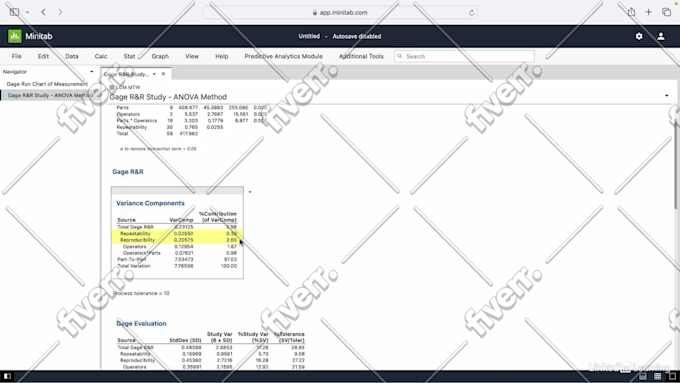Viewport: 680px width, 383px height.
Task: Reload the page in Safari
Action: [471, 13]
